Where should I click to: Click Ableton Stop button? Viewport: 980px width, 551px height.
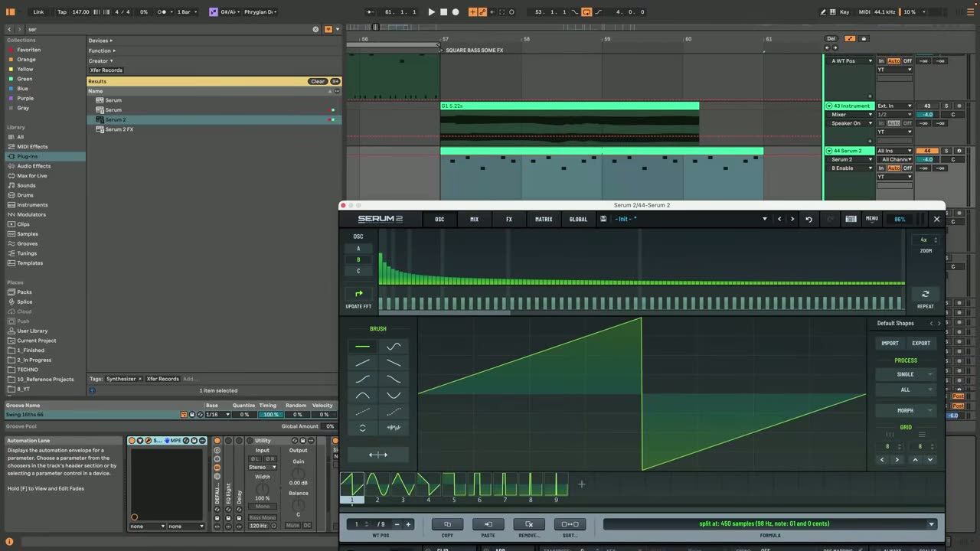[x=443, y=12]
